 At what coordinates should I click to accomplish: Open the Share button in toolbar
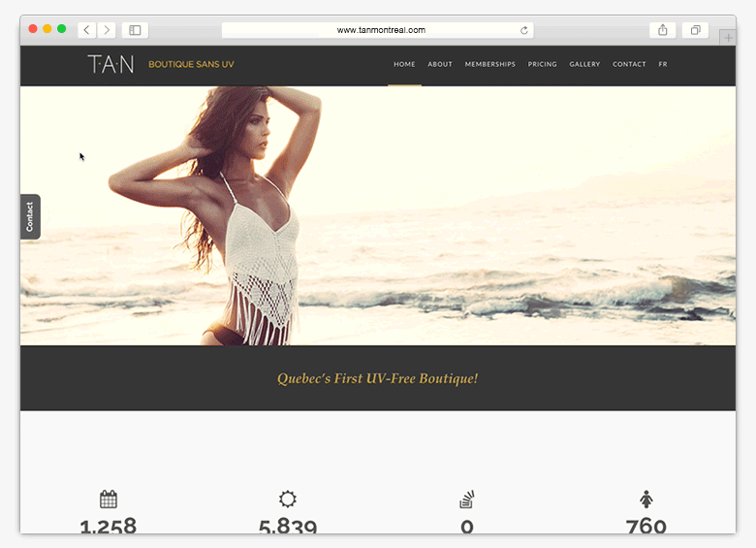(663, 30)
